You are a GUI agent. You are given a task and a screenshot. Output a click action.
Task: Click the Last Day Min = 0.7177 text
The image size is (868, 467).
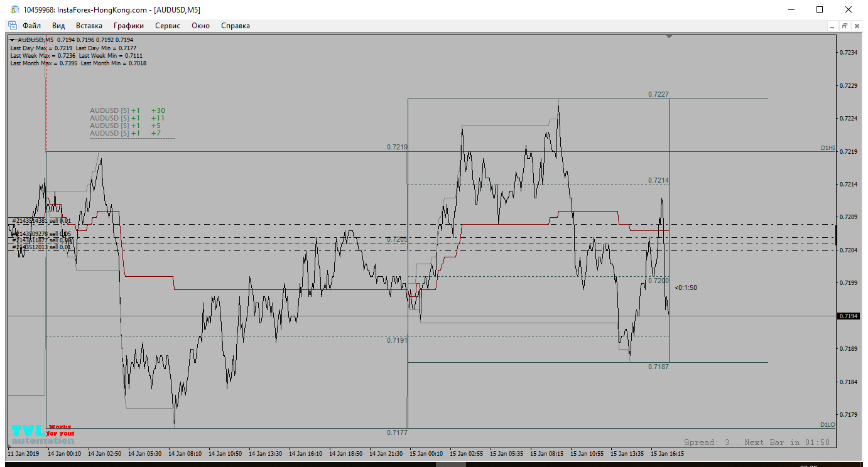click(x=106, y=48)
